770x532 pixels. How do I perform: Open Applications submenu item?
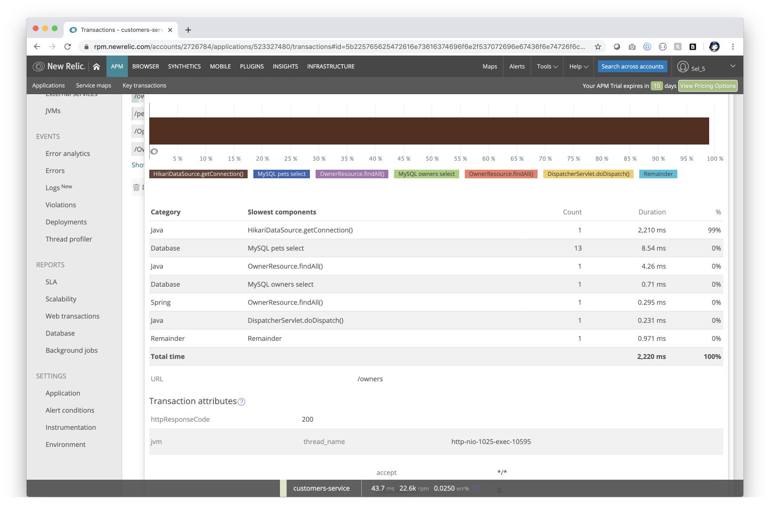pos(48,86)
